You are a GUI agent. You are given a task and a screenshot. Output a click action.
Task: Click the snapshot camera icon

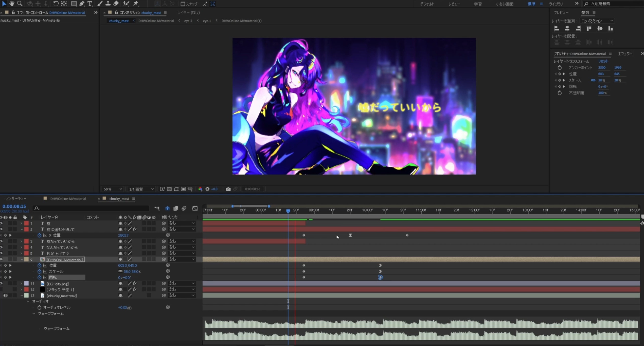228,189
